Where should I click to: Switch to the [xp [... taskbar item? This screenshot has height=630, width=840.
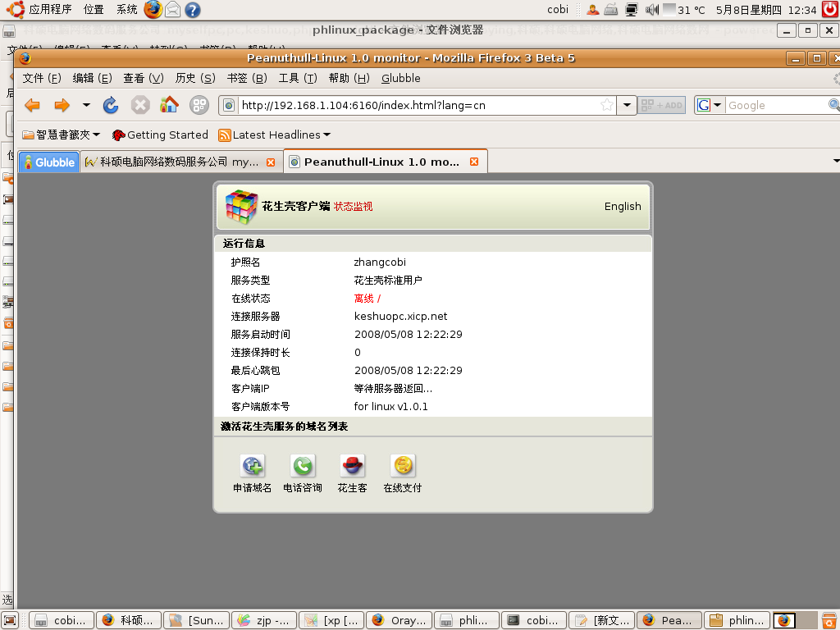pos(331,620)
